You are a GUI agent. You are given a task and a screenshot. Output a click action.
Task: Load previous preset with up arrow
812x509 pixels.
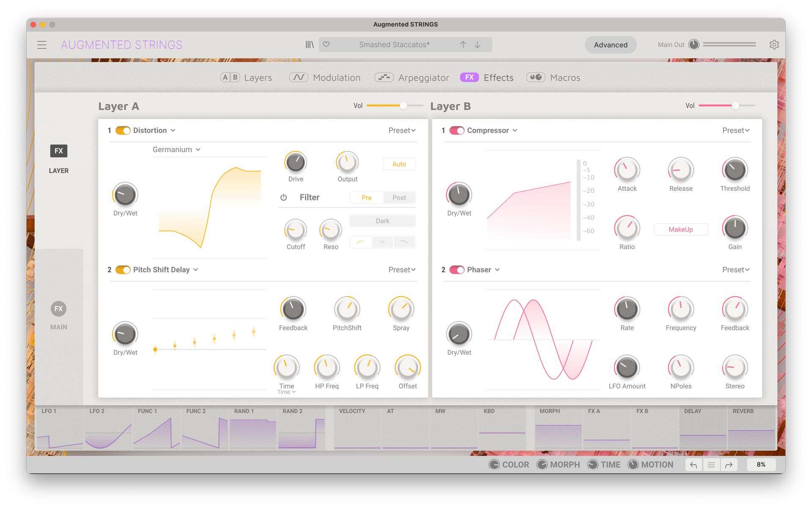(463, 44)
